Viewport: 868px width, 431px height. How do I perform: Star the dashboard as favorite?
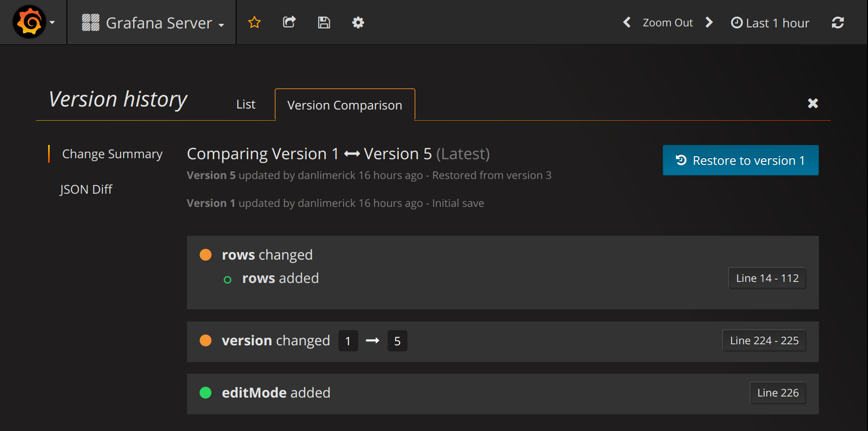(x=254, y=22)
